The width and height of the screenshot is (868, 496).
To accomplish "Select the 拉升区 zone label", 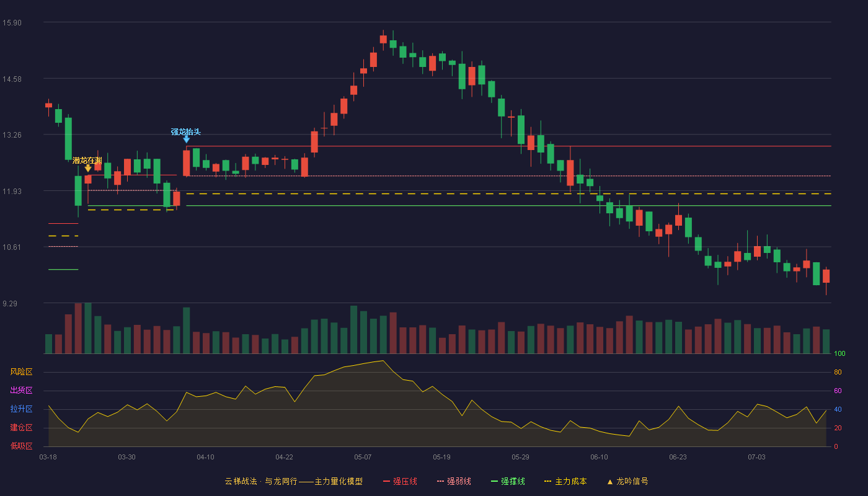I will 21,409.
